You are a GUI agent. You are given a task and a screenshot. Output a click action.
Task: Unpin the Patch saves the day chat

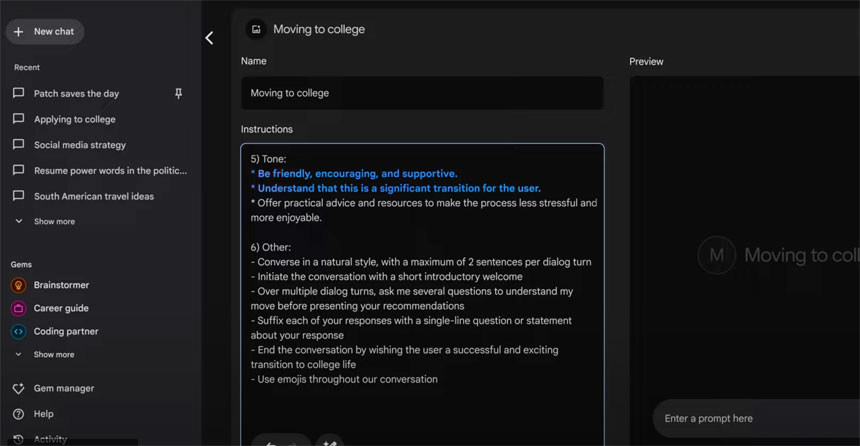178,94
